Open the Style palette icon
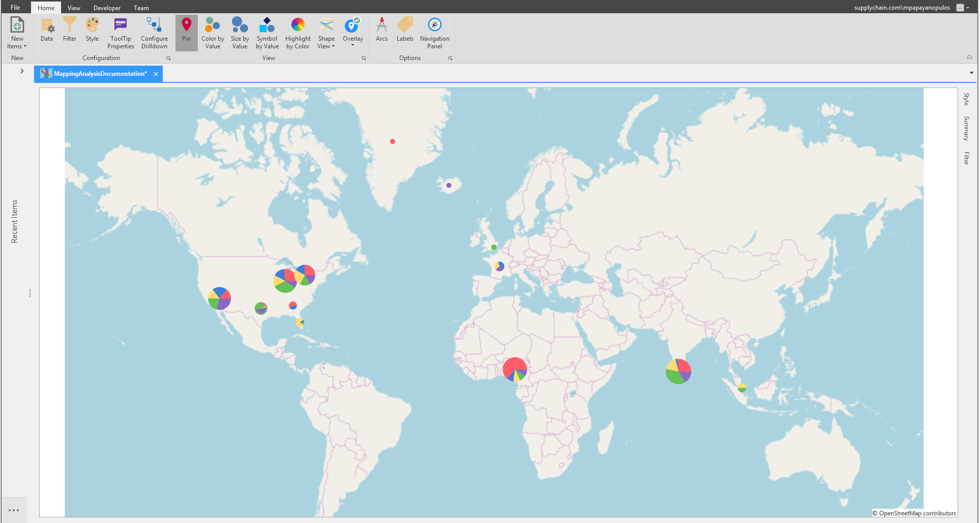980x523 pixels. point(92,30)
